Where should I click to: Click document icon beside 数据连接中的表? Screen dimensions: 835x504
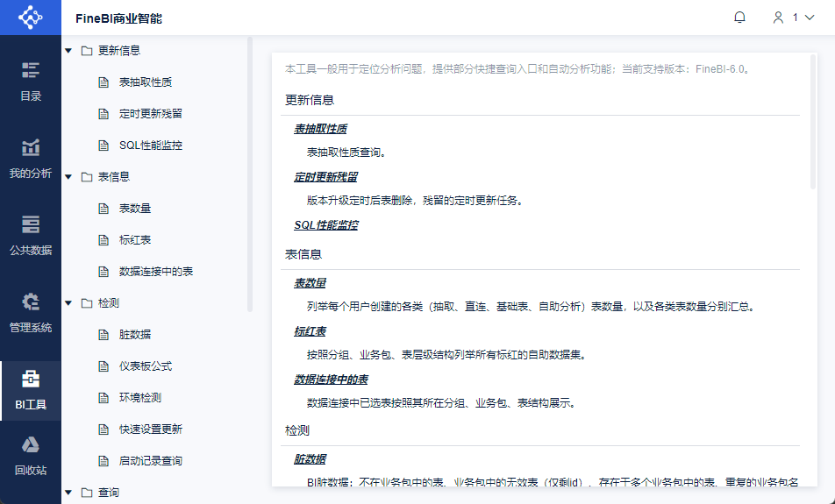click(103, 272)
